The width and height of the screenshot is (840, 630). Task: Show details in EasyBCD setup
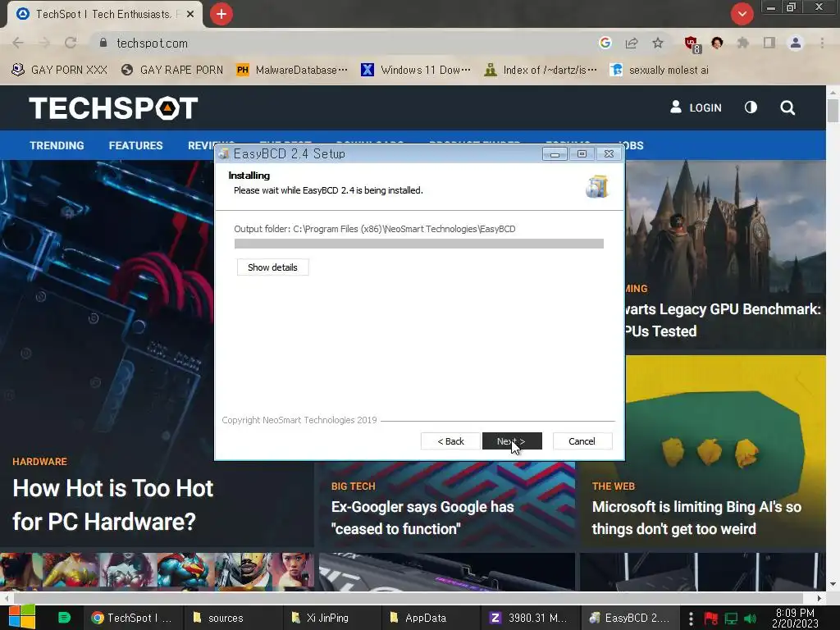coord(272,267)
